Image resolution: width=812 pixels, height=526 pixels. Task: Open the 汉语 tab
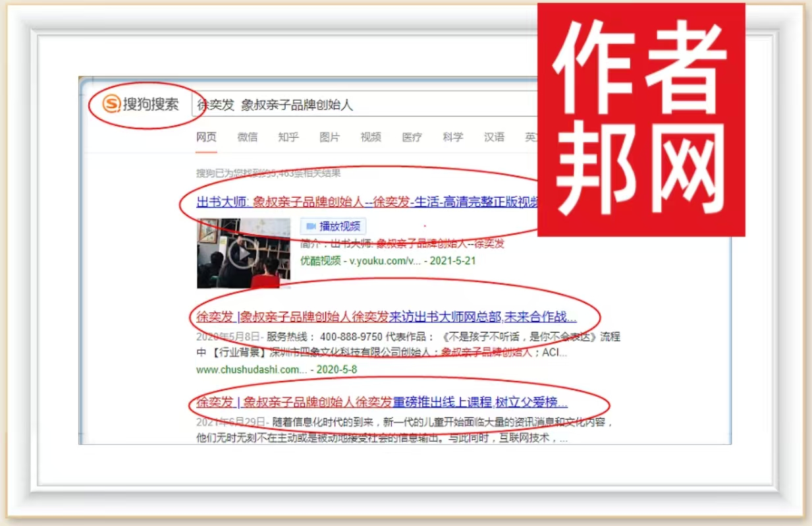point(495,137)
